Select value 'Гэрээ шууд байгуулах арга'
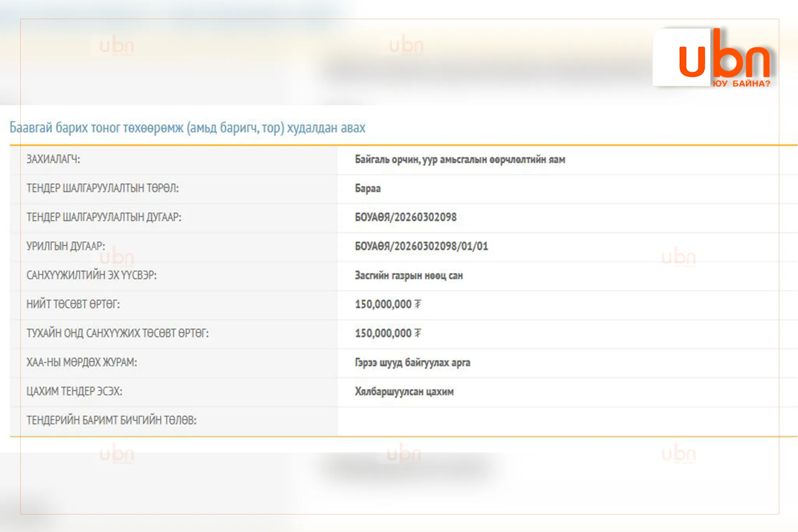The height and width of the screenshot is (532, 798). click(x=412, y=362)
